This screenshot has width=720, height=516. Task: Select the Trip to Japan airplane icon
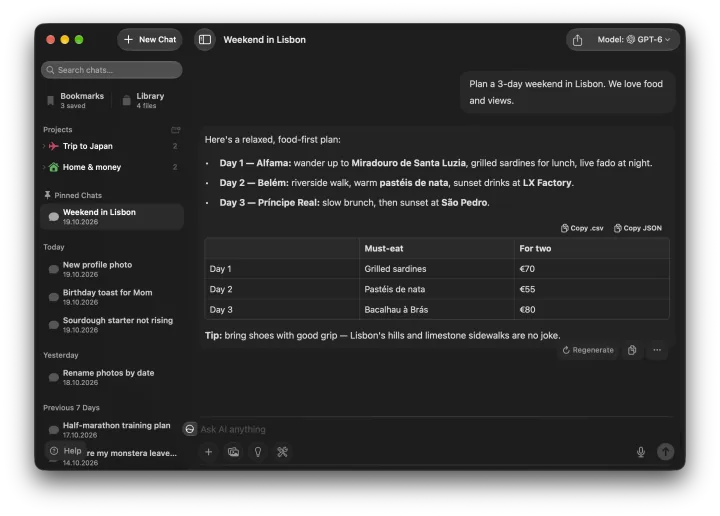click(x=54, y=146)
